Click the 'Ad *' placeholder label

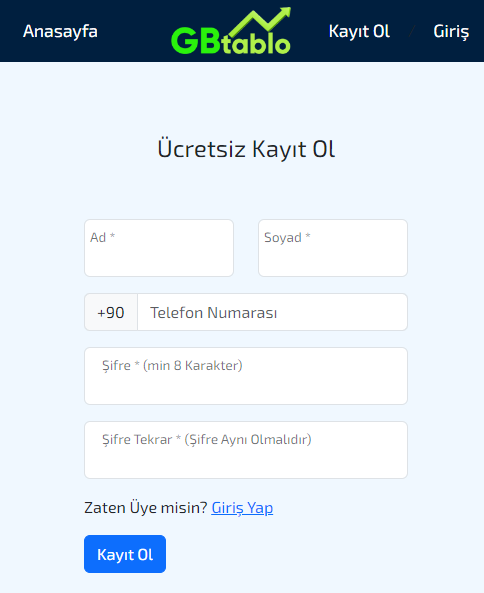coord(102,237)
